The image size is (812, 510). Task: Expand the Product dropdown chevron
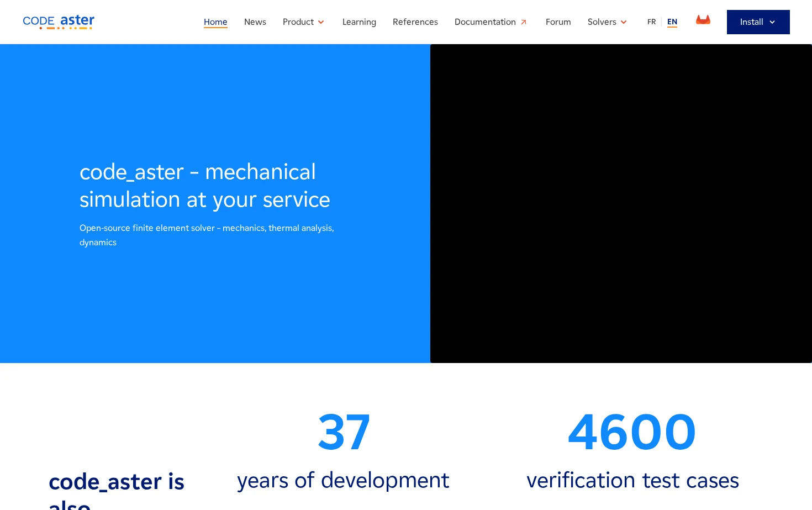[x=321, y=22]
